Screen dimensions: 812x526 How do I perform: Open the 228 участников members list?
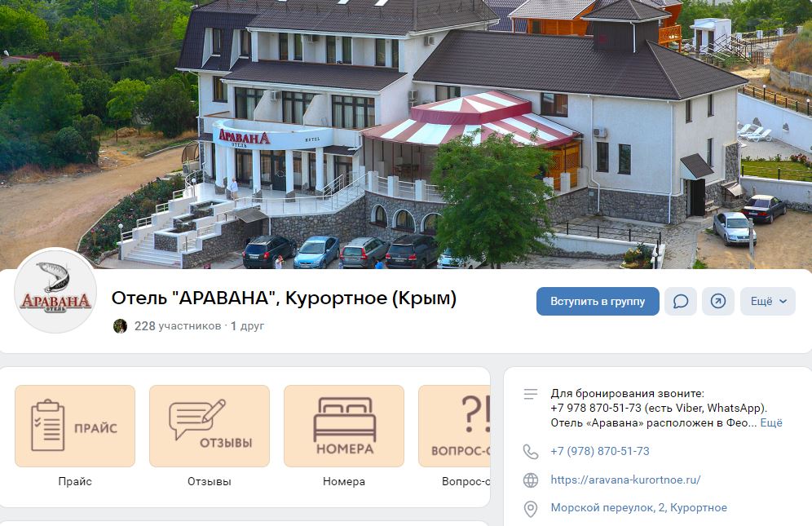pyautogui.click(x=178, y=326)
